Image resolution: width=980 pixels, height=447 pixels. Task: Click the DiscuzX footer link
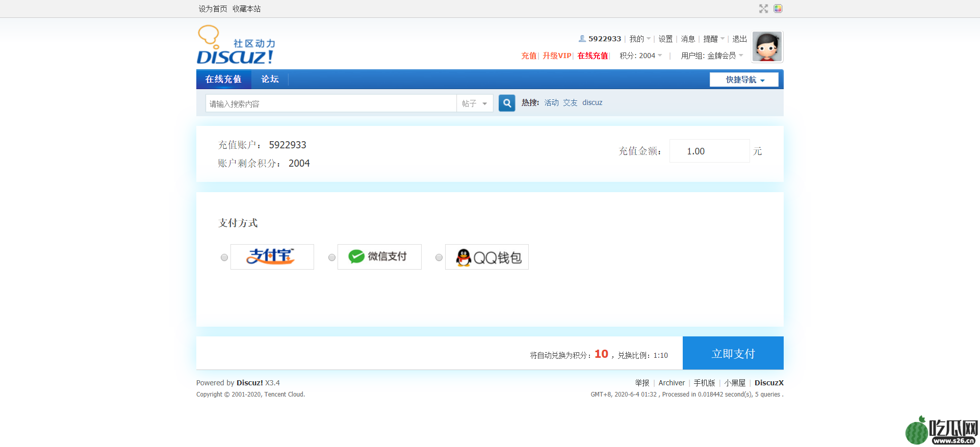(x=769, y=383)
